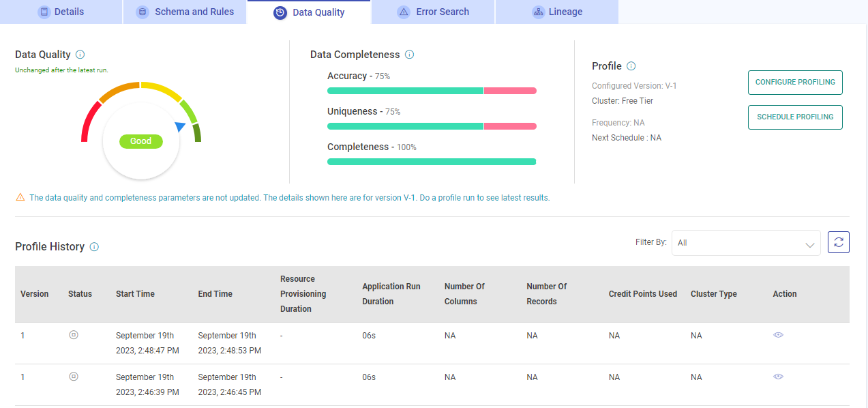View details of the first profile run
Image resolution: width=868 pixels, height=408 pixels.
click(x=778, y=335)
